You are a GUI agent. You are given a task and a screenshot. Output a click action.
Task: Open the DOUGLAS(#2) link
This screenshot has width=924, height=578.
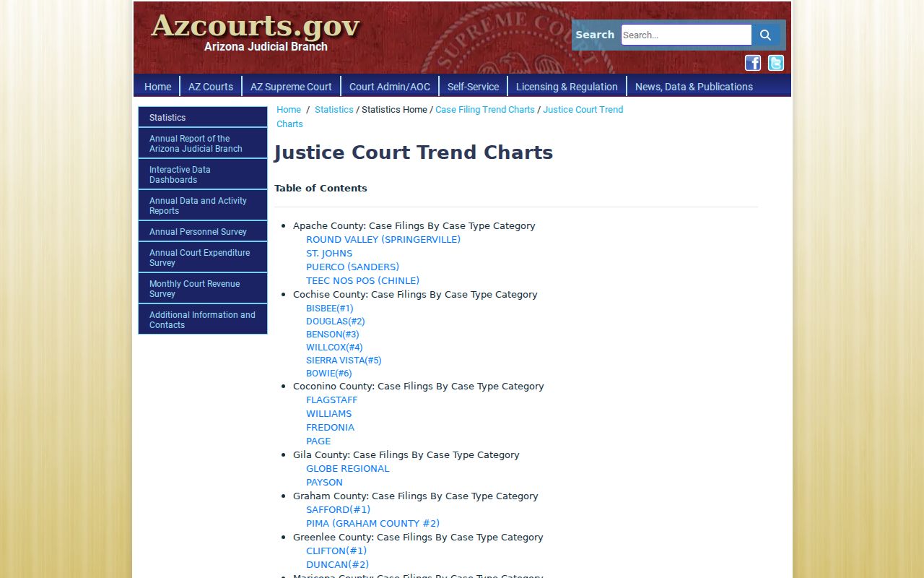pyautogui.click(x=336, y=321)
